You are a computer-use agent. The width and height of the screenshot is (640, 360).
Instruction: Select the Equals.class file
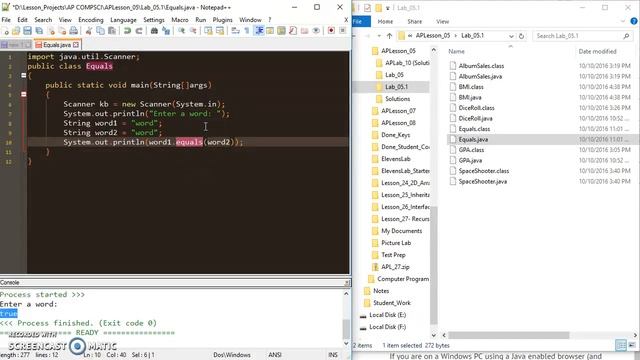point(474,129)
